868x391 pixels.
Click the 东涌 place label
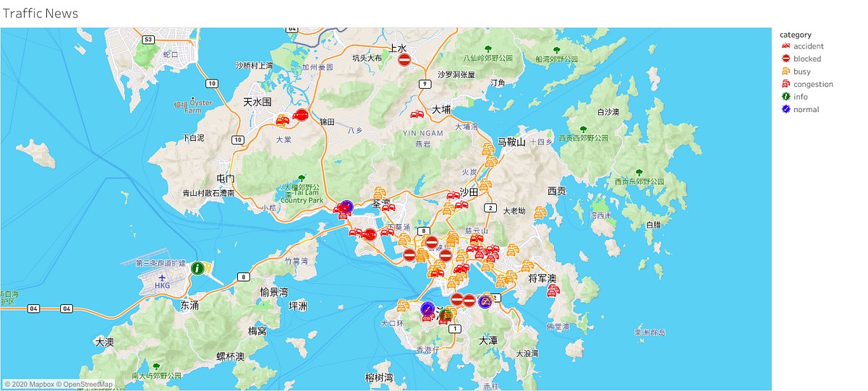tap(190, 306)
